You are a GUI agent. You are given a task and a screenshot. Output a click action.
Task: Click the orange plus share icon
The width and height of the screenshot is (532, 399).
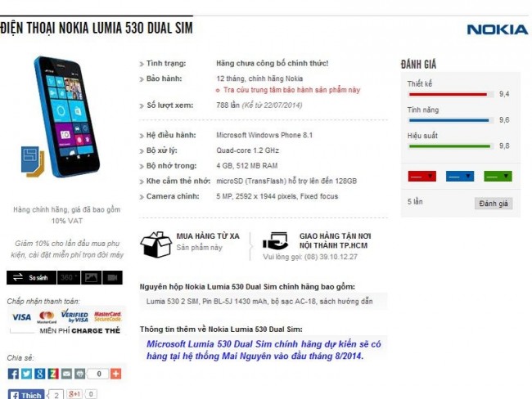click(115, 374)
